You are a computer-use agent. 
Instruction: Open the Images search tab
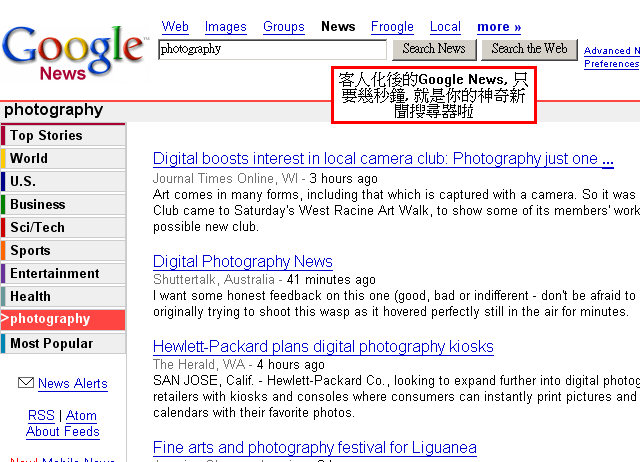click(226, 27)
